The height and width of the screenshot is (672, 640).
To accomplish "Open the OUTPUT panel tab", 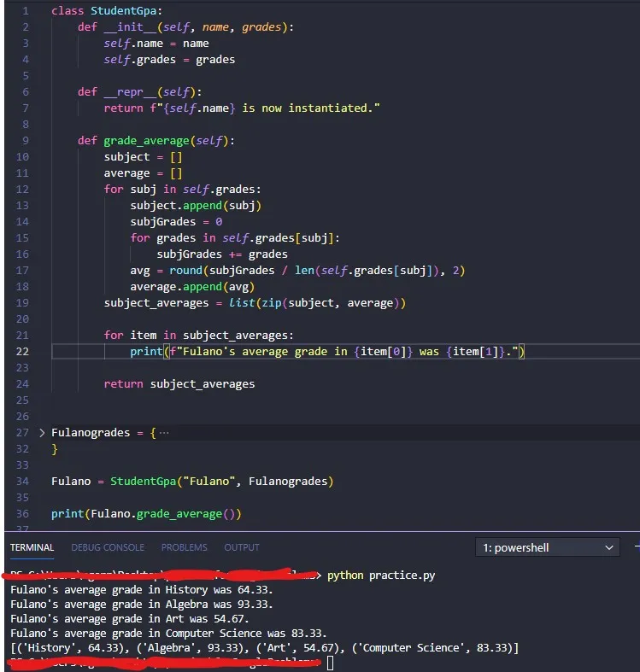I will point(242,547).
